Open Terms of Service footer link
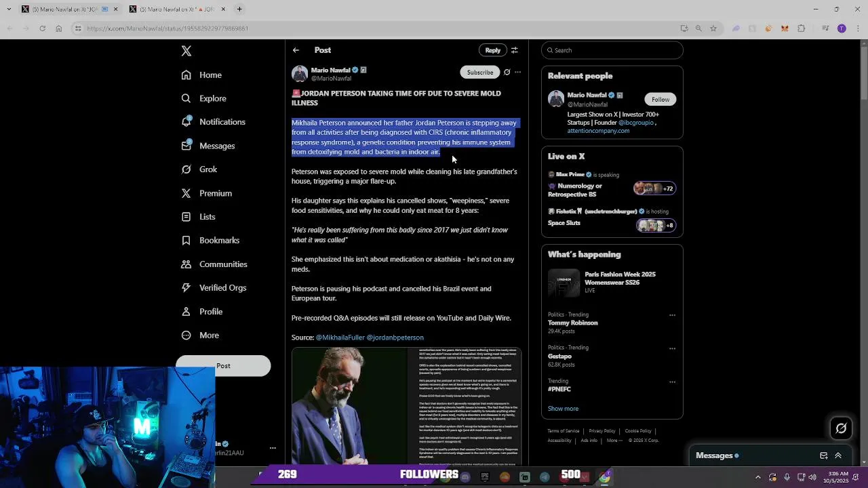 coord(564,431)
